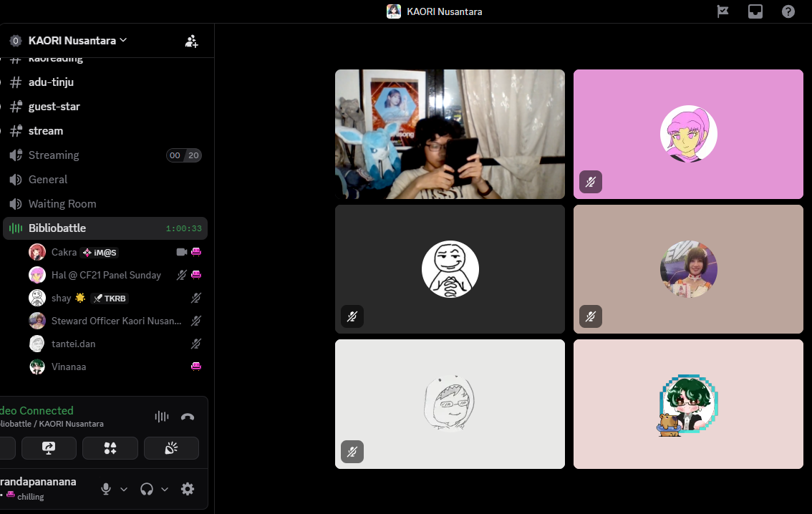Open user settings gear
Viewport: 812px width, 514px height.
[x=188, y=489]
